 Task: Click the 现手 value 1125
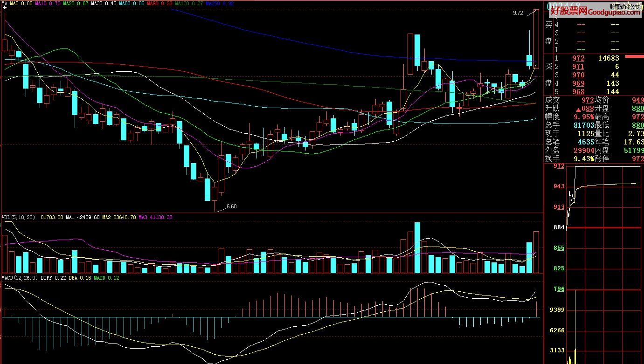tap(585, 133)
